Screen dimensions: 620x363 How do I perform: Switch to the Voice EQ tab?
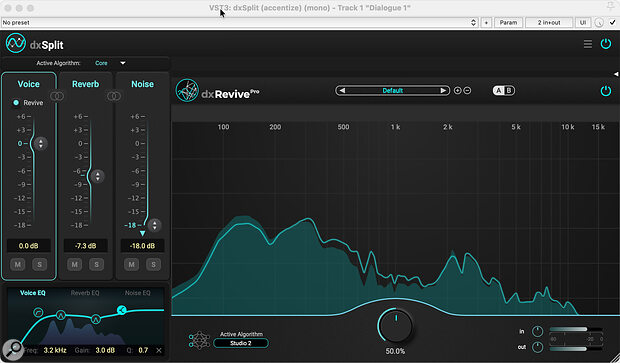(32, 293)
